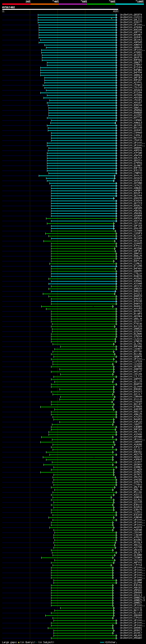Click UniRef100_B3KV61 label
Screen dimensions: 146x644
coord(131,585)
